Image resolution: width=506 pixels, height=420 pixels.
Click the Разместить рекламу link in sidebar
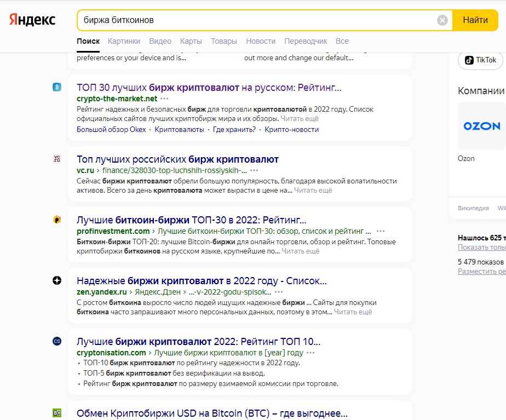(x=481, y=271)
